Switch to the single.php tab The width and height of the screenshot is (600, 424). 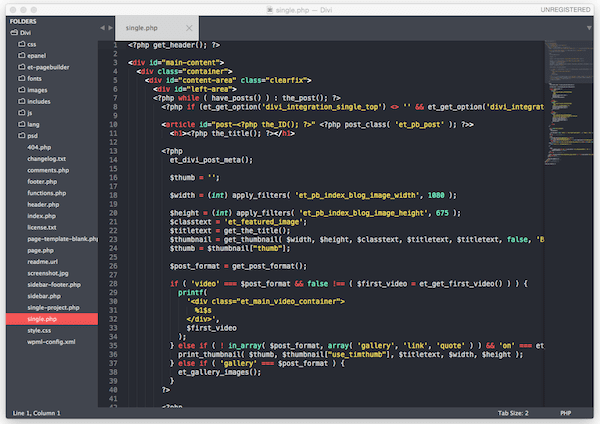(x=157, y=28)
